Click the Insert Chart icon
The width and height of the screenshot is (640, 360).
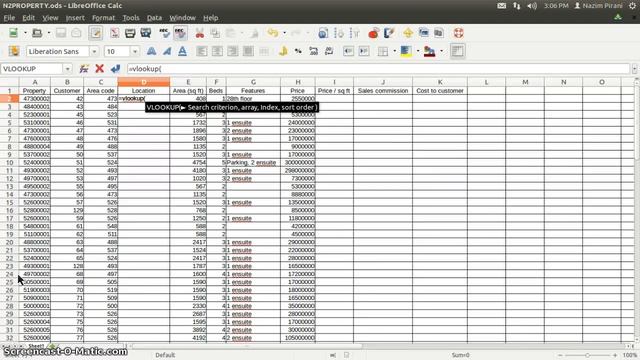point(373,33)
